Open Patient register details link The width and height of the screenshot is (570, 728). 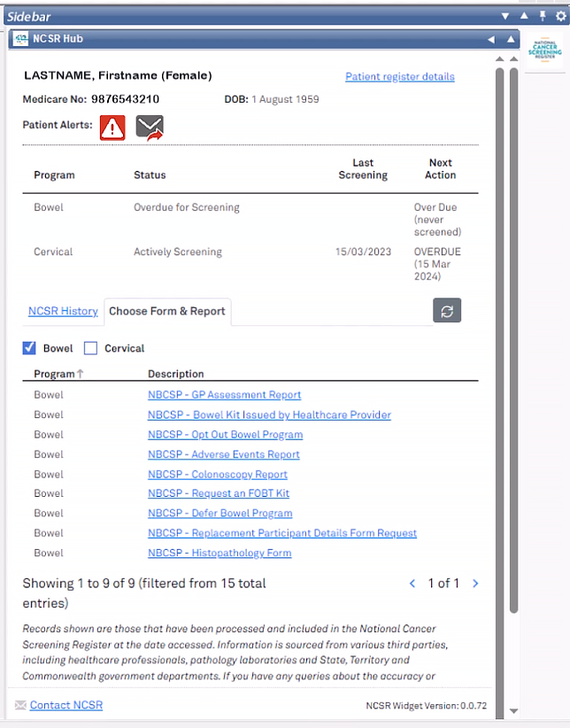400,76
